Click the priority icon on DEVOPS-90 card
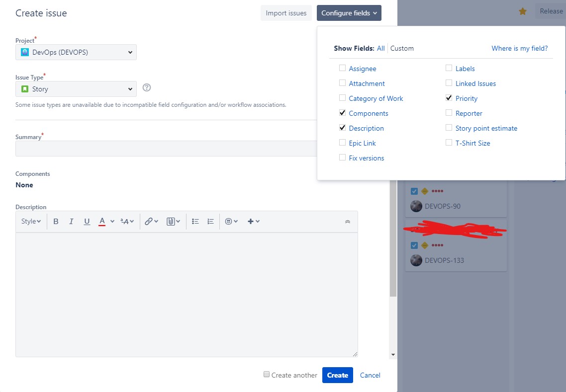 425,191
